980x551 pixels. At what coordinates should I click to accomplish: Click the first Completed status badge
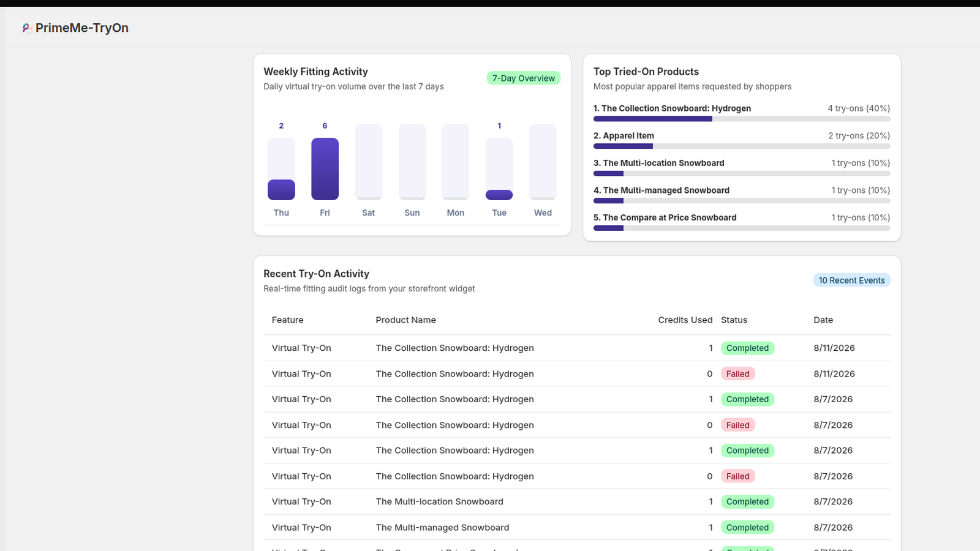[x=747, y=348]
